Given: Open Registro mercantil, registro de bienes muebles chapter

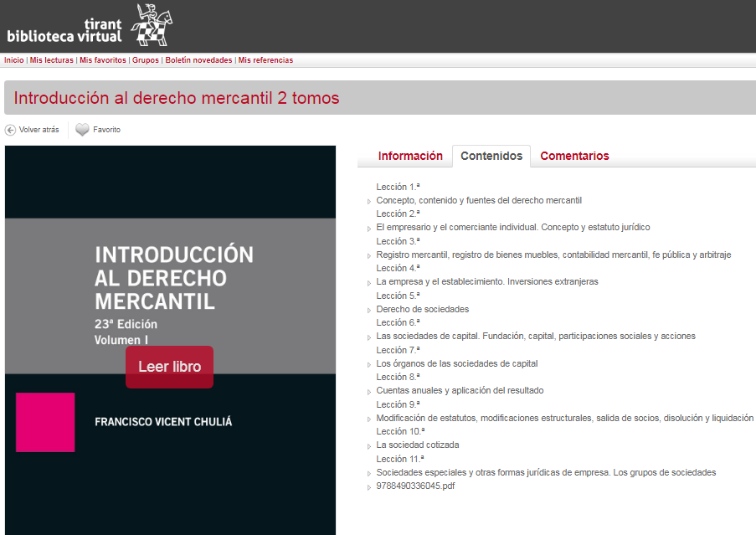Looking at the screenshot, I should (x=553, y=255).
